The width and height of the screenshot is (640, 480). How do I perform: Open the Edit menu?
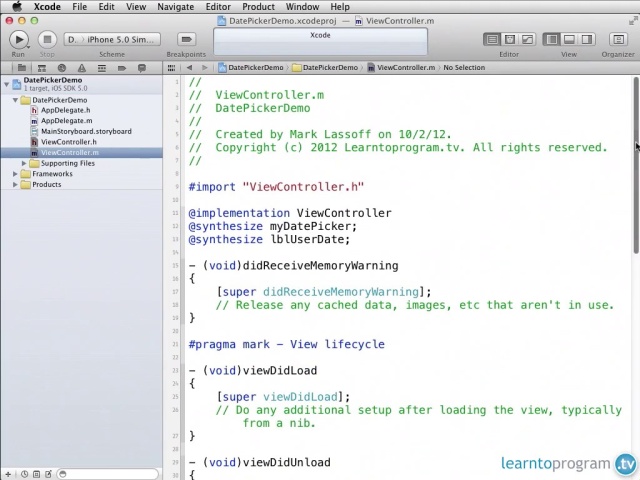click(106, 7)
